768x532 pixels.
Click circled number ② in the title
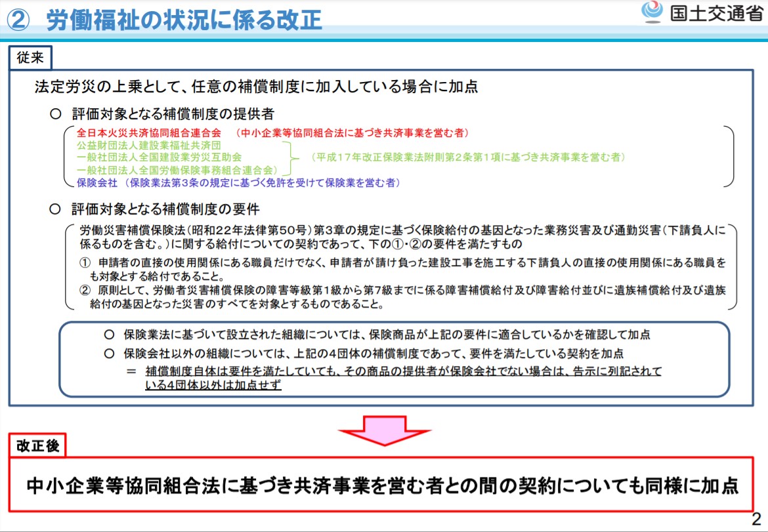tap(19, 20)
